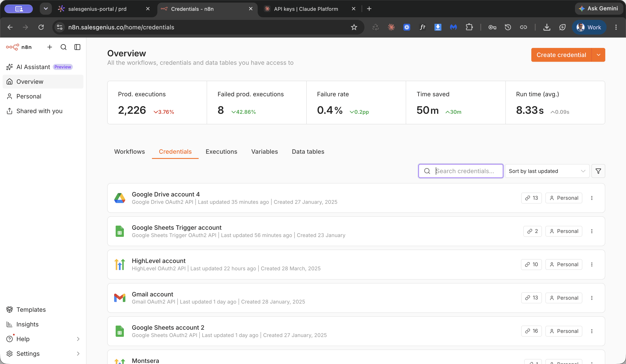Screen dimensions: 626x364
Task: Click the Gmail envelope icon
Action: click(x=120, y=298)
